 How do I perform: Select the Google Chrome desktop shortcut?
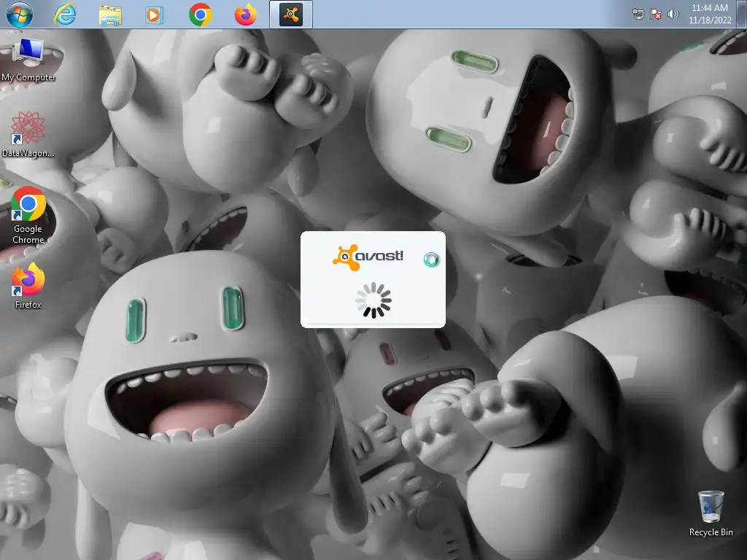tap(28, 216)
